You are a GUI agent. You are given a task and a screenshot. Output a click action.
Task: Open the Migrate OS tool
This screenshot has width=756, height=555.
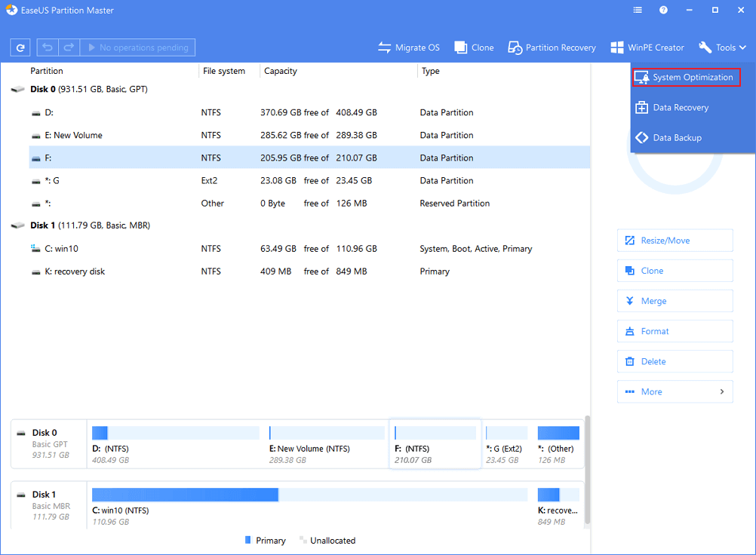pos(409,48)
